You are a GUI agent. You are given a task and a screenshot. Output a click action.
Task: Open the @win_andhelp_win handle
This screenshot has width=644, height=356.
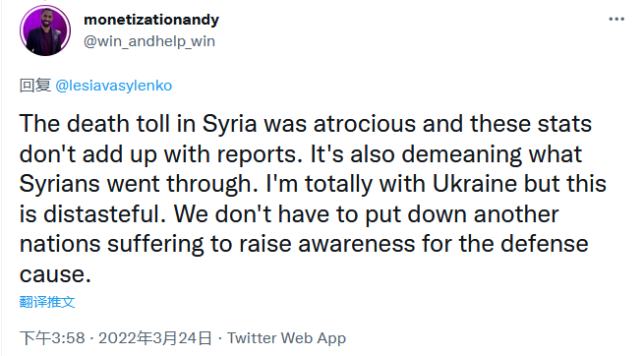[x=149, y=41]
